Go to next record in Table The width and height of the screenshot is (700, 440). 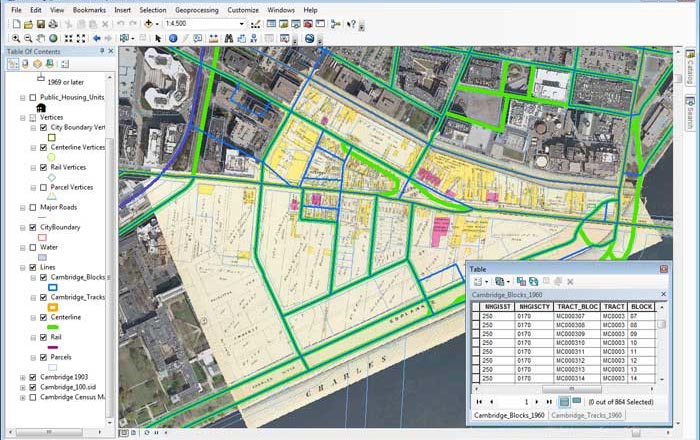537,402
